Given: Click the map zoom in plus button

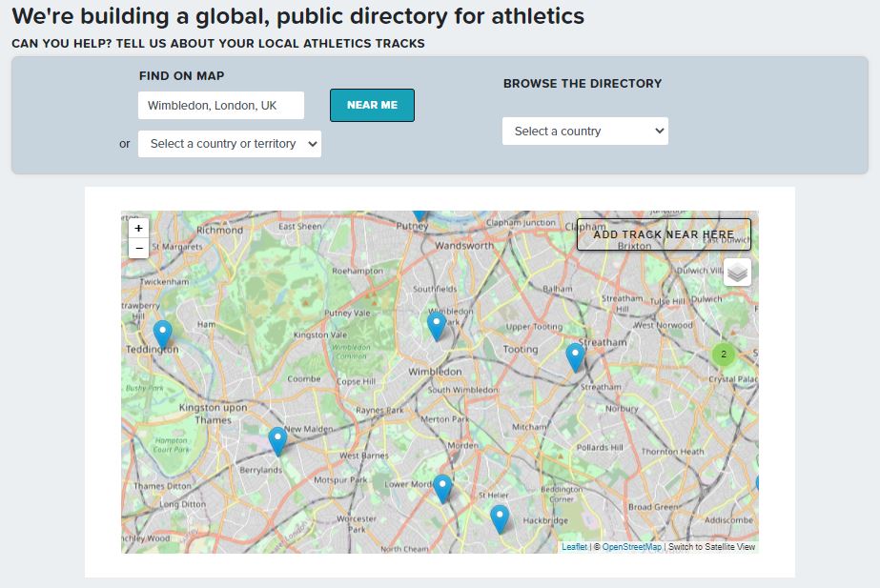Looking at the screenshot, I should click(138, 228).
